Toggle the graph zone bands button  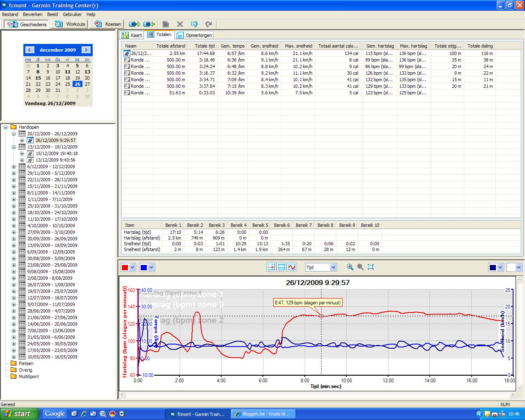click(281, 267)
